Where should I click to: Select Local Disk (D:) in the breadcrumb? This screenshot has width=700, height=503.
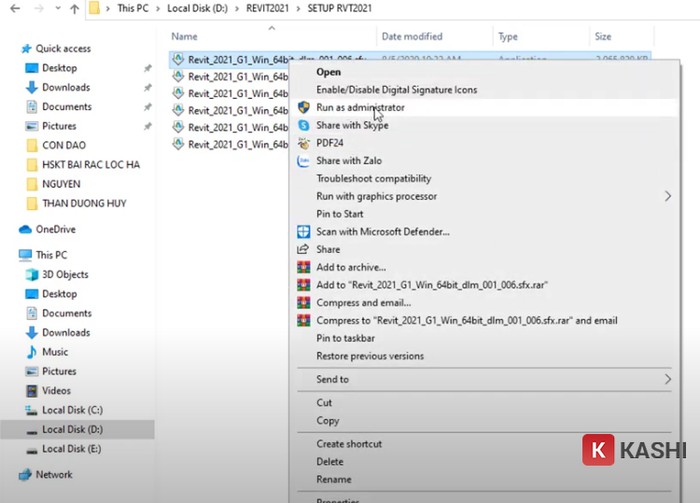[x=197, y=8]
